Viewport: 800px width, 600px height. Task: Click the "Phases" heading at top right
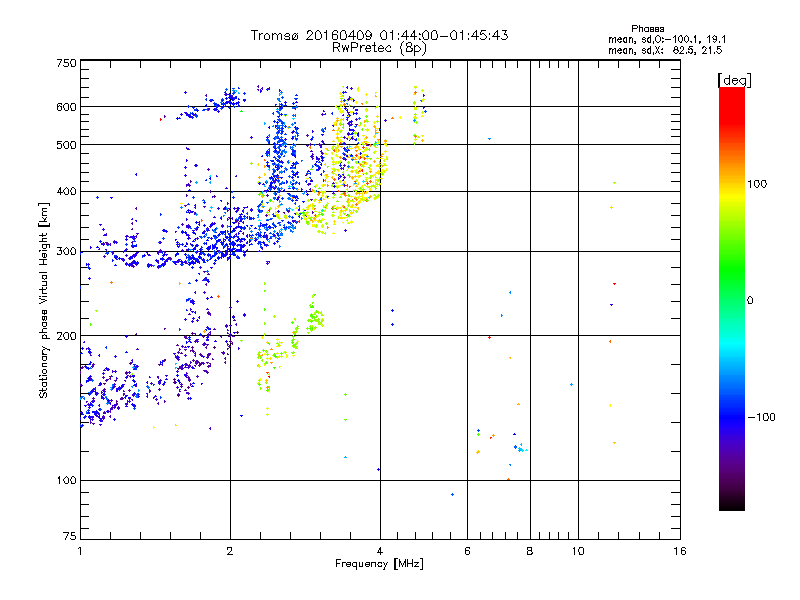(x=647, y=29)
